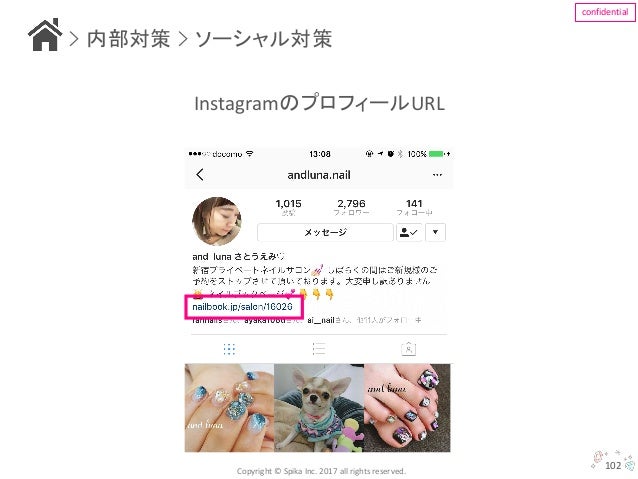Click the confidential label badge
Viewport: 638px width, 479px height.
[x=605, y=12]
